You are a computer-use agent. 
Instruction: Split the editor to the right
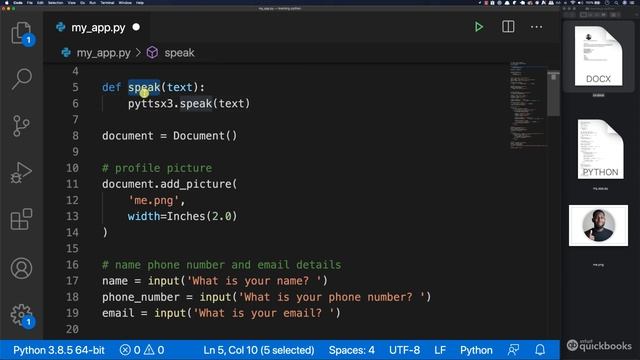coord(508,27)
